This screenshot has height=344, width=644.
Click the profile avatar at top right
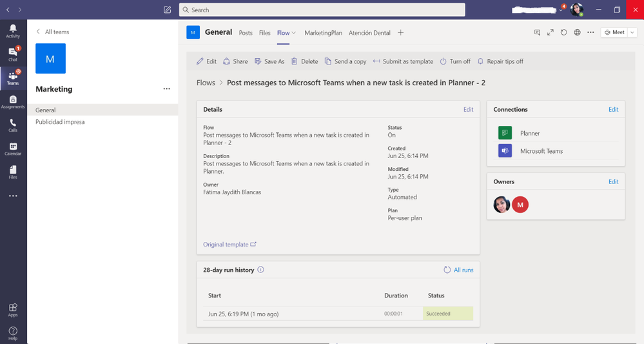(577, 10)
